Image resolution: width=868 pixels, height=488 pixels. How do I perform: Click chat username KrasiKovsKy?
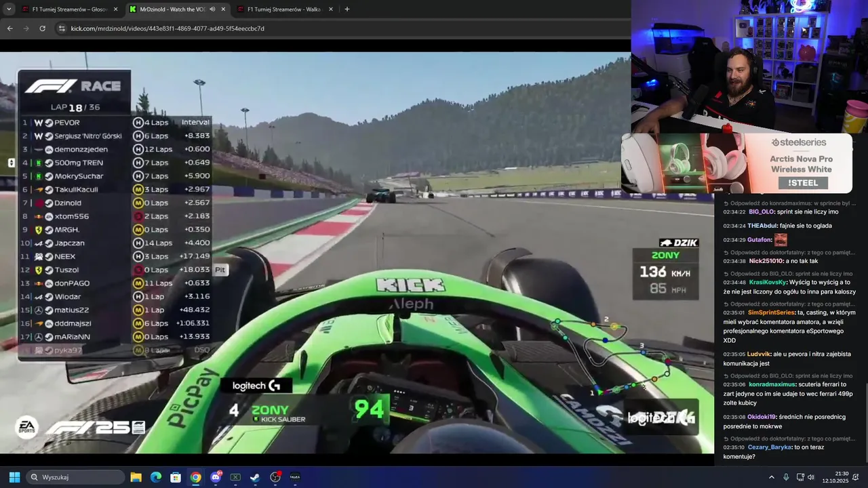point(768,282)
